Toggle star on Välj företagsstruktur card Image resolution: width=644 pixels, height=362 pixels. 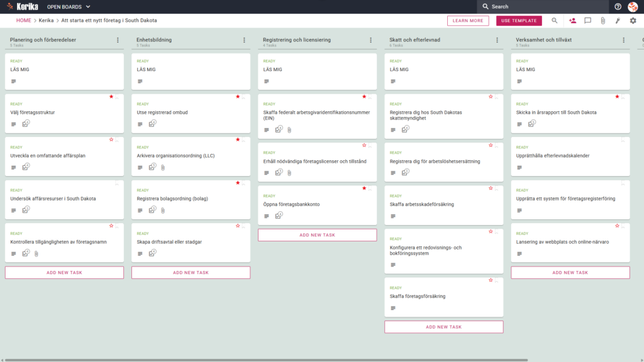point(111,97)
